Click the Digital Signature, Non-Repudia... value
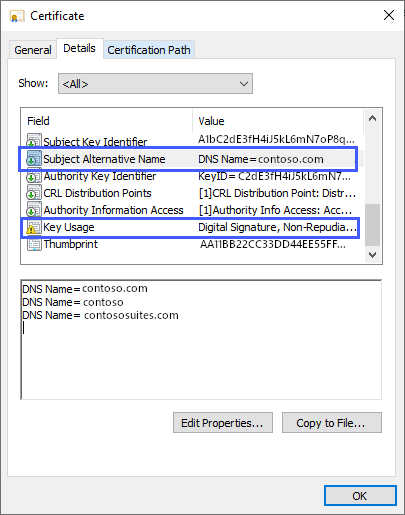The height and width of the screenshot is (515, 405). (x=277, y=227)
